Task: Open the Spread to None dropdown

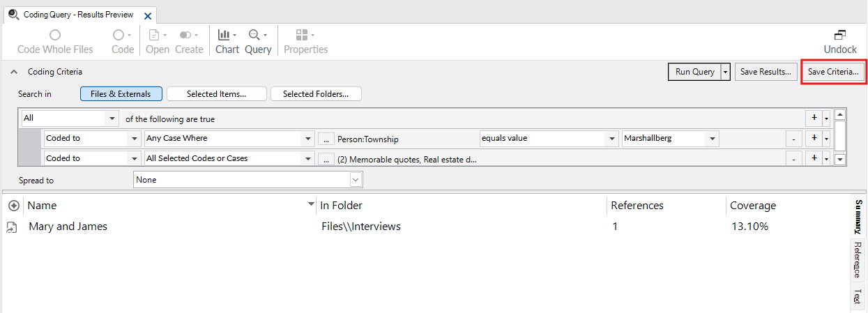Action: (356, 180)
